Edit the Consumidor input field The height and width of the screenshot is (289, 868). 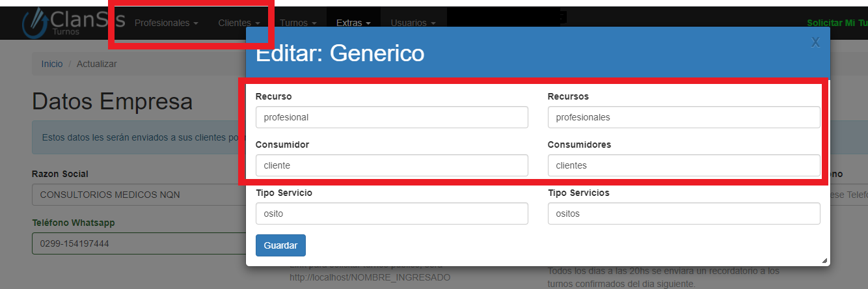pyautogui.click(x=391, y=165)
